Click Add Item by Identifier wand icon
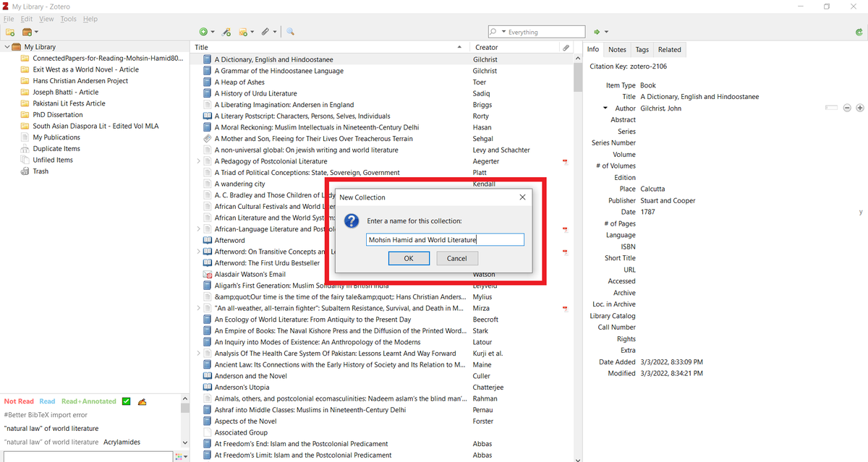Screen dimensions: 868x462 point(226,32)
